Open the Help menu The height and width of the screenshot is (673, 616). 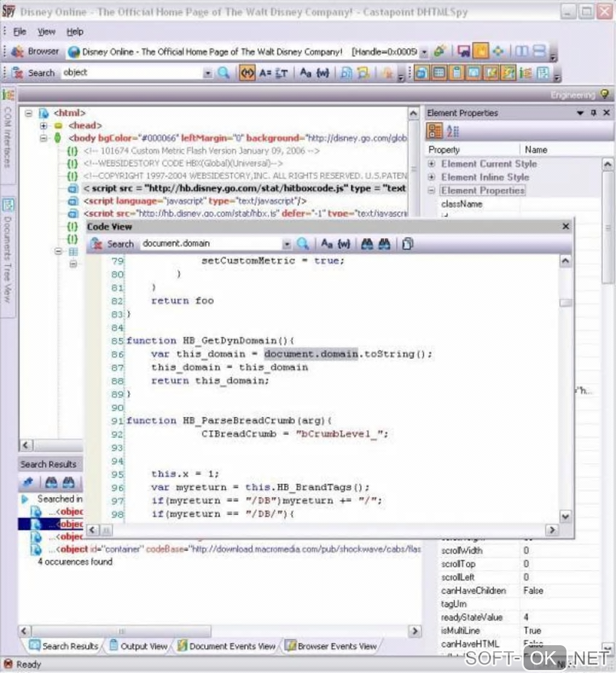pos(75,31)
